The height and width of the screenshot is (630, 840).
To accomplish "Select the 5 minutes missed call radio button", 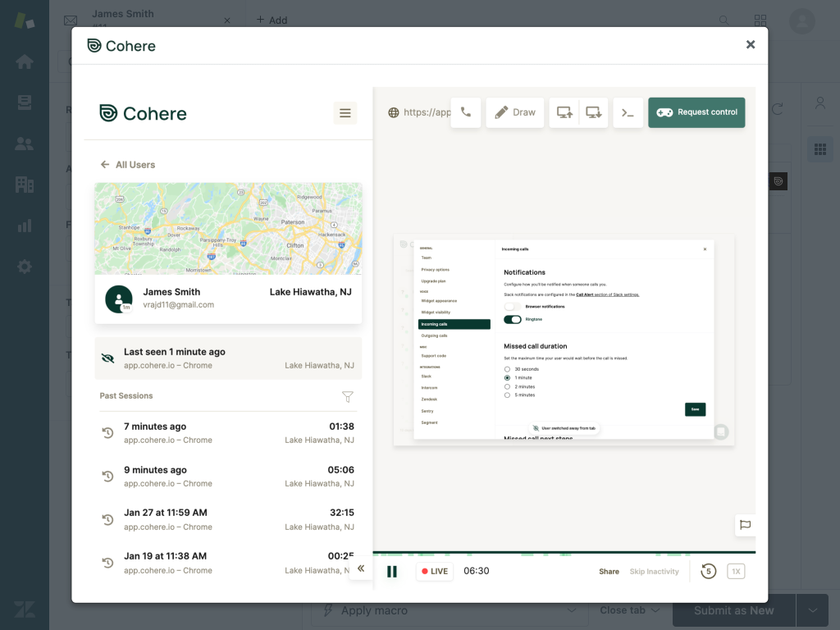I will tap(507, 395).
